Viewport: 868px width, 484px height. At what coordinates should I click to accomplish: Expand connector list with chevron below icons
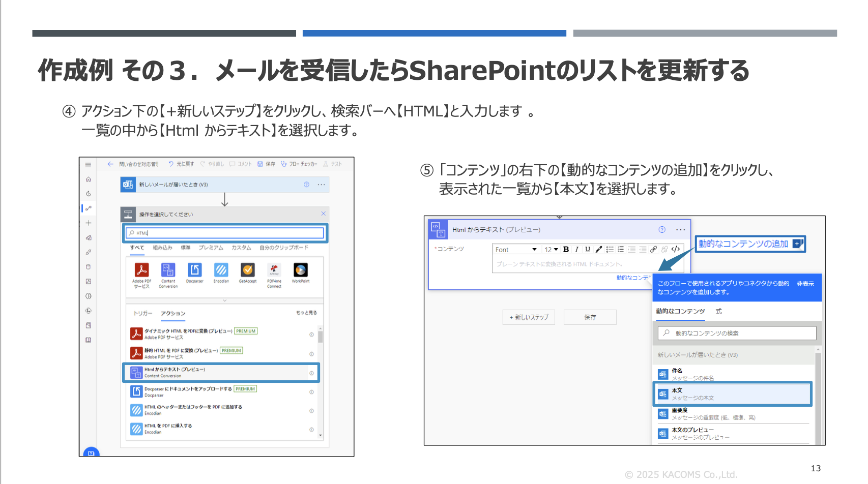coord(224,300)
